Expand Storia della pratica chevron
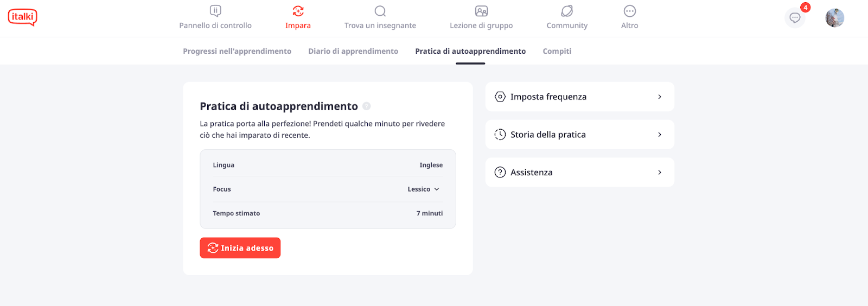The height and width of the screenshot is (306, 868). pos(660,135)
